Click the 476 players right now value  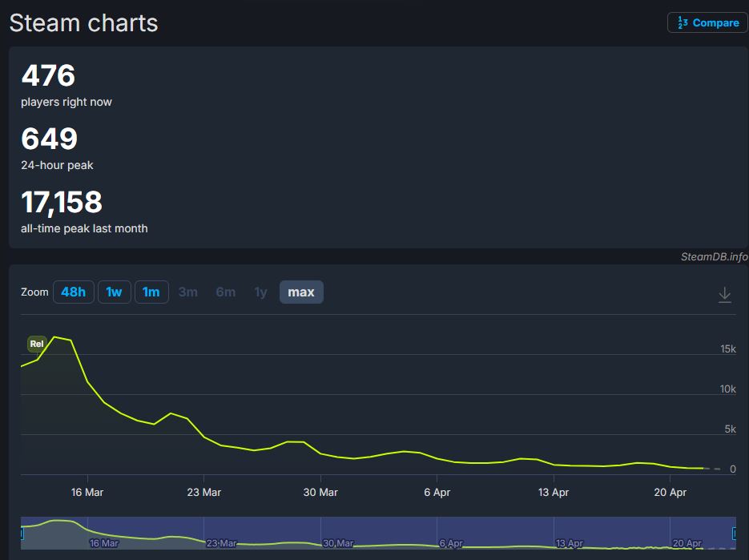pos(48,75)
